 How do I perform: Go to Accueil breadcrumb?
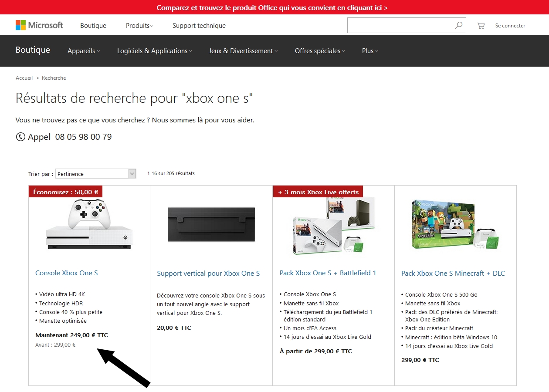[24, 78]
